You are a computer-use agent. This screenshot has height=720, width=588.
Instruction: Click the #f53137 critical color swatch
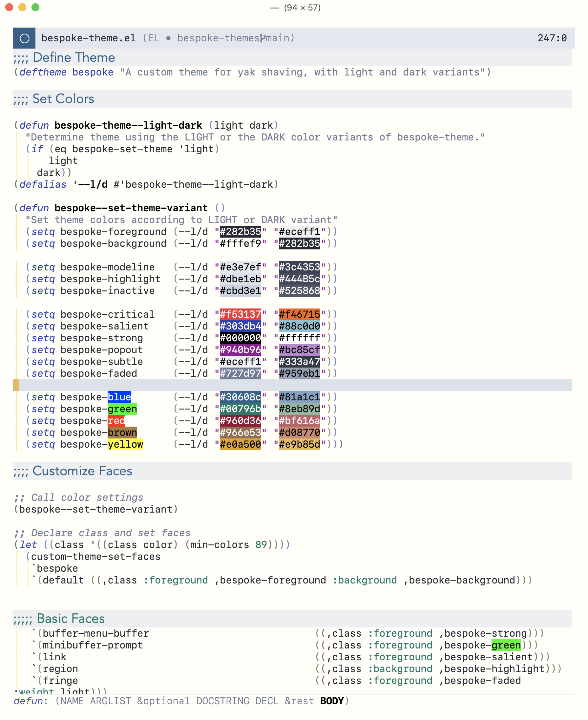tap(241, 314)
